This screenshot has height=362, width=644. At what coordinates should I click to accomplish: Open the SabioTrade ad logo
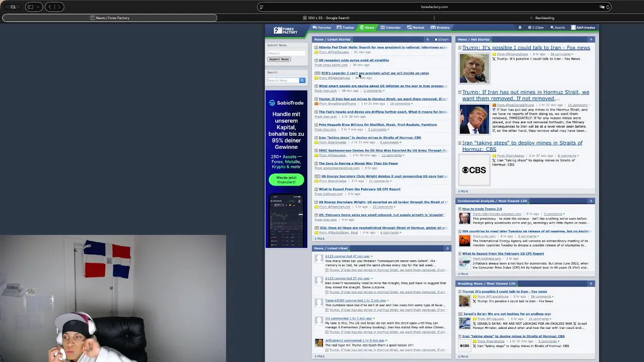click(286, 103)
